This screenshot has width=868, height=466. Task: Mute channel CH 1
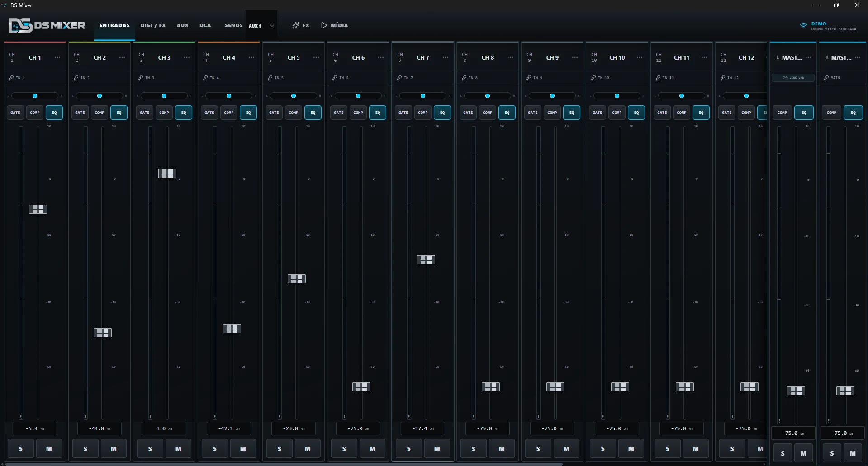click(49, 449)
